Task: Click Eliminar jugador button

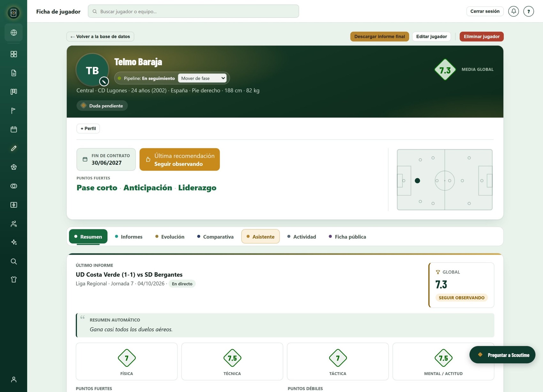Action: (481, 36)
